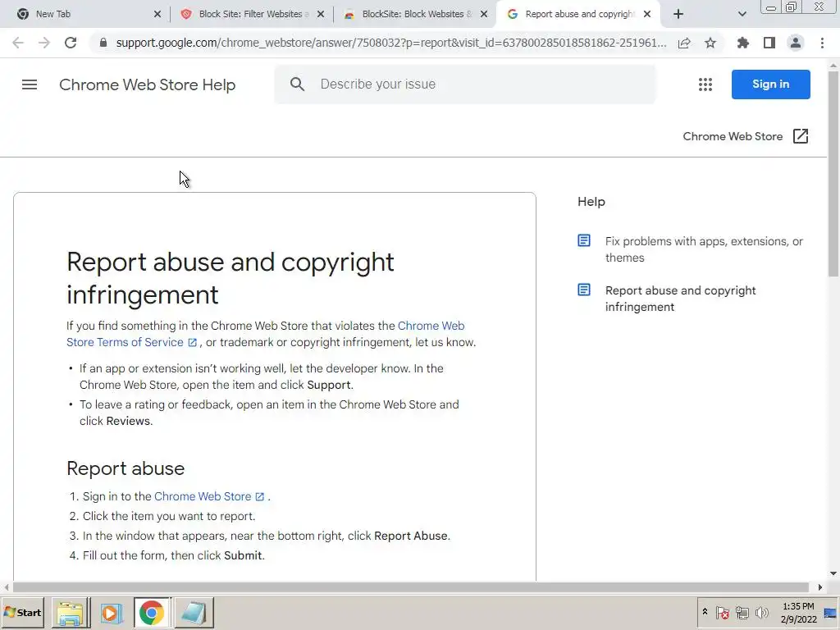This screenshot has height=630, width=840.
Task: Click the page title Report abuse and copyright infringement
Action: coord(231,278)
